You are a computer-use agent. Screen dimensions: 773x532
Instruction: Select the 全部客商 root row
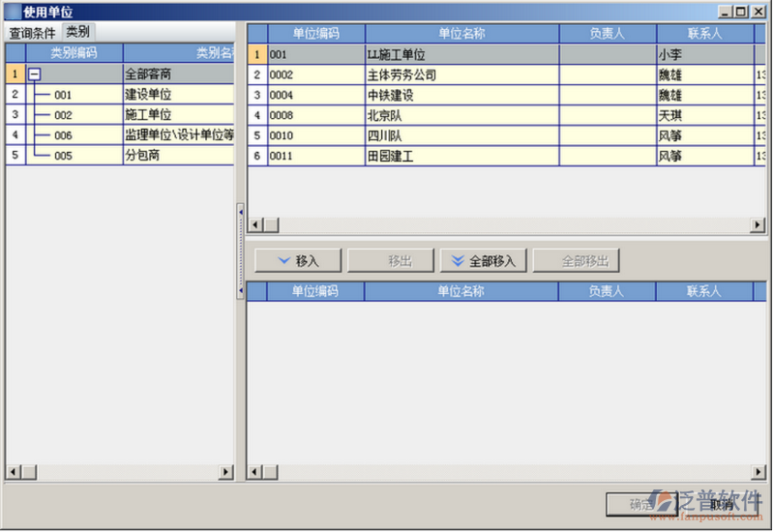pyautogui.click(x=120, y=74)
